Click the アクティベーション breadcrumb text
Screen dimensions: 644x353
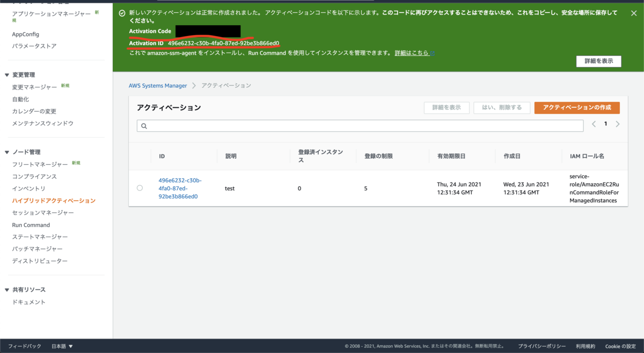(x=226, y=85)
